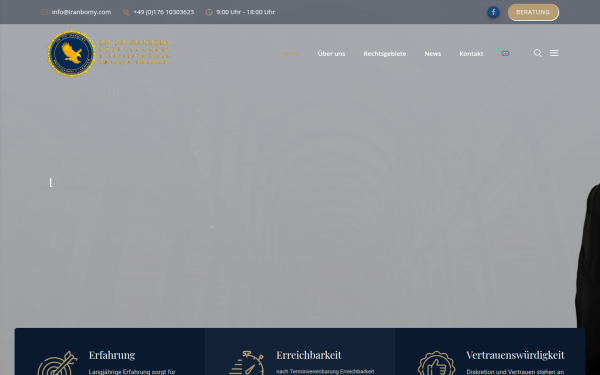
Task: Open the Über uns menu item
Action: [331, 54]
